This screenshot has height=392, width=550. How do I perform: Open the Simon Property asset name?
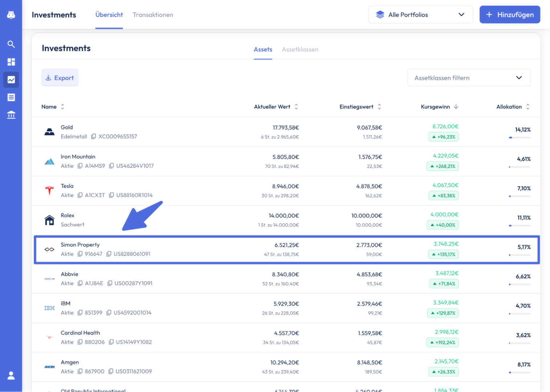[x=80, y=245]
